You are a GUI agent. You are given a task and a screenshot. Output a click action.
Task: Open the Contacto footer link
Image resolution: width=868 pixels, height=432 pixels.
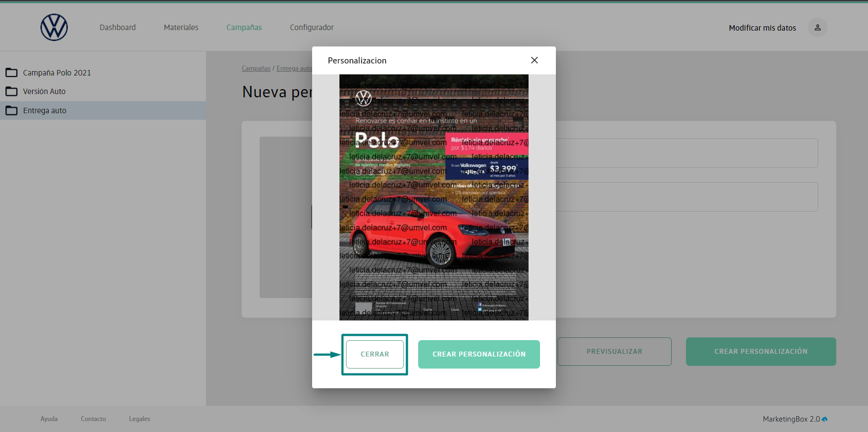(93, 419)
